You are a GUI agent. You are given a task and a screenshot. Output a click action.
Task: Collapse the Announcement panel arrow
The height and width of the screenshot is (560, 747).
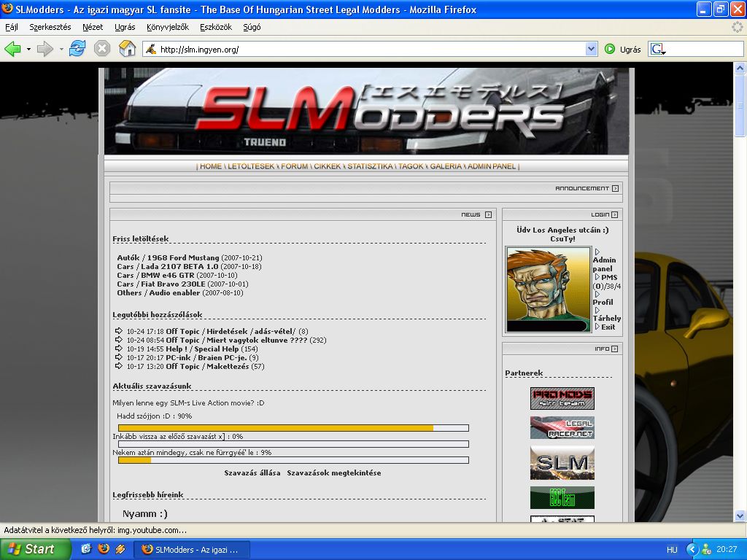(615, 189)
